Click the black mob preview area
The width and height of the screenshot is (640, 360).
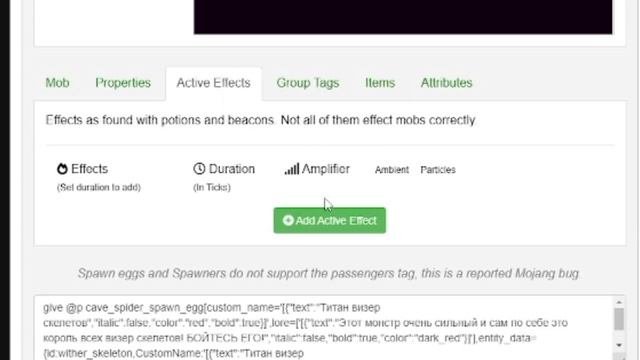(x=403, y=17)
